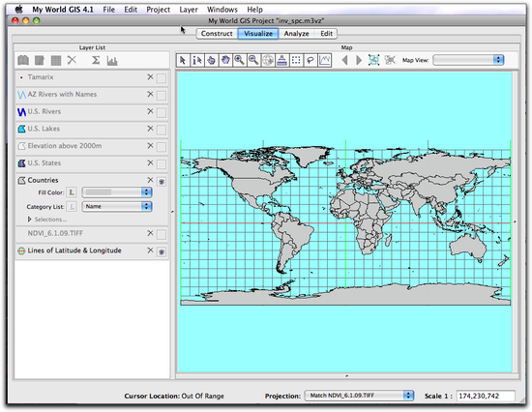Open the Projection dropdown
532x412 pixels.
pyautogui.click(x=359, y=396)
